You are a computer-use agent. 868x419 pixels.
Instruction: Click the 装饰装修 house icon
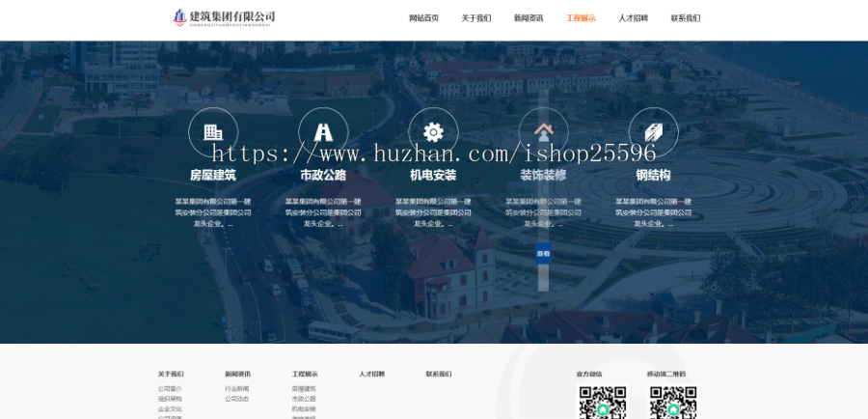click(x=544, y=132)
